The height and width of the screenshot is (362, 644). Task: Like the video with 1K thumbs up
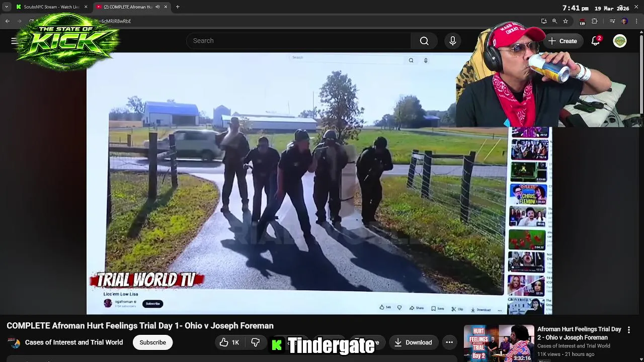[x=229, y=342]
